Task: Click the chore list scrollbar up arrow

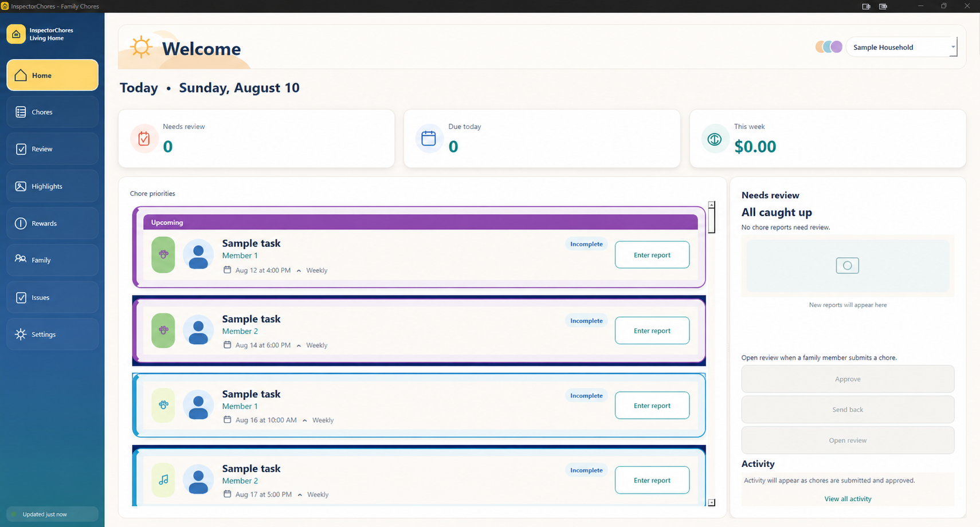Action: pos(711,204)
